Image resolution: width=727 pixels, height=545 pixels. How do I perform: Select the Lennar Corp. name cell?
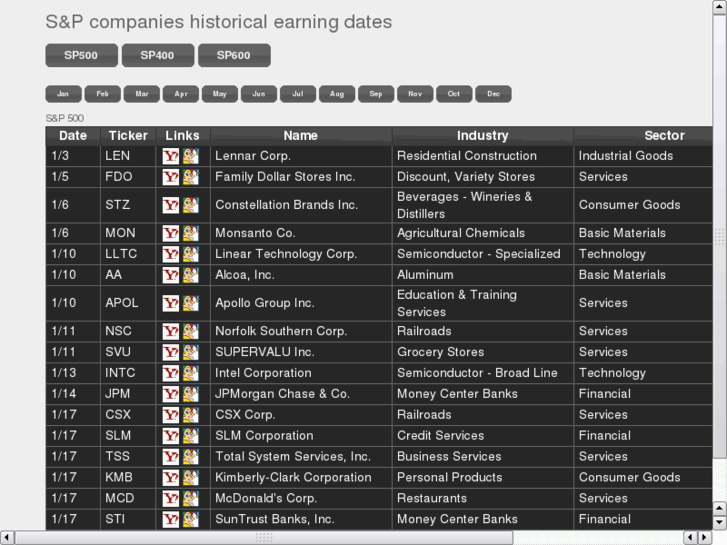click(301, 156)
